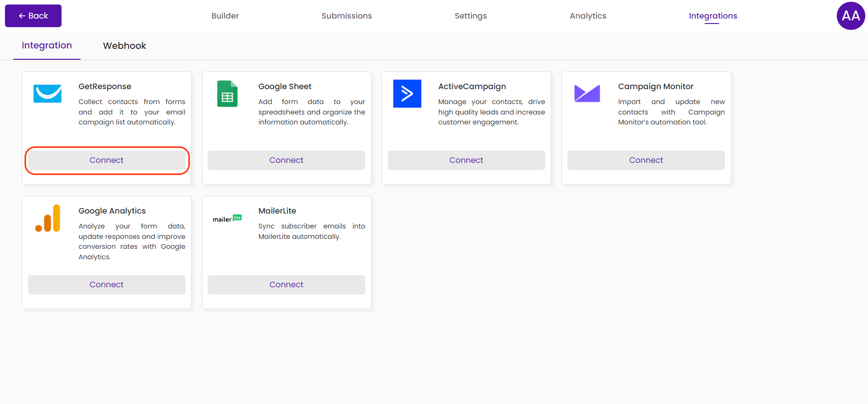Click the ActiveCampaign logo icon
This screenshot has height=404, width=868.
tap(407, 94)
